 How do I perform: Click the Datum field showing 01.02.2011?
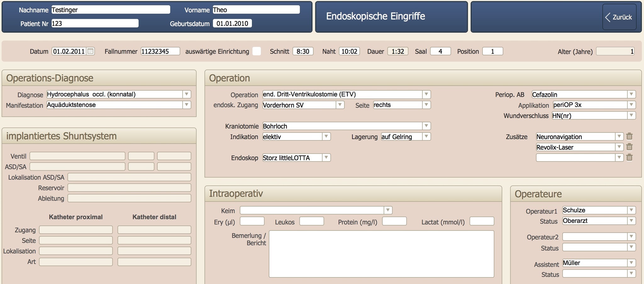pos(69,51)
